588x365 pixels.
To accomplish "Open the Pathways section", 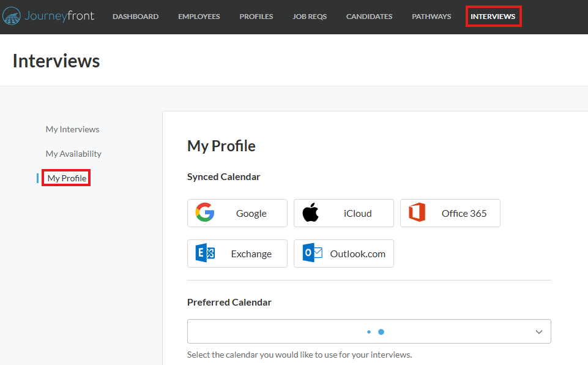I will (431, 17).
